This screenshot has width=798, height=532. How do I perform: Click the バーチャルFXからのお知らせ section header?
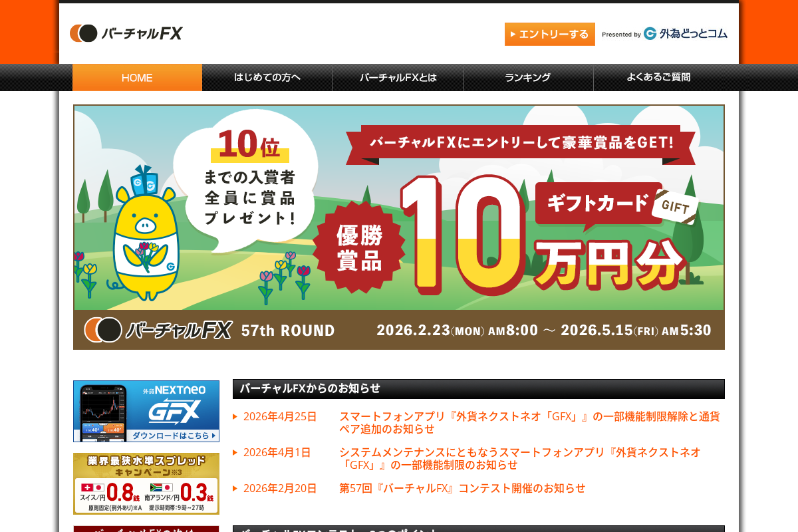click(479, 389)
